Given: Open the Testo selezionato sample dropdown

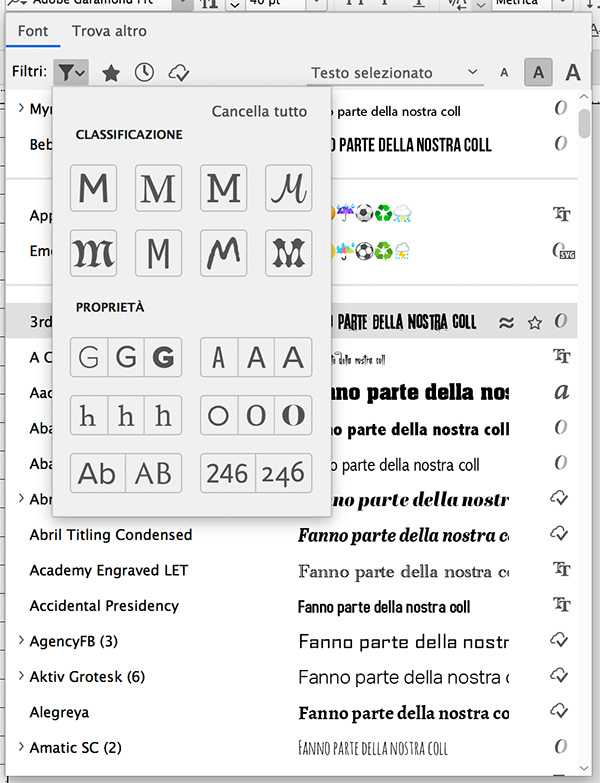Looking at the screenshot, I should [394, 73].
